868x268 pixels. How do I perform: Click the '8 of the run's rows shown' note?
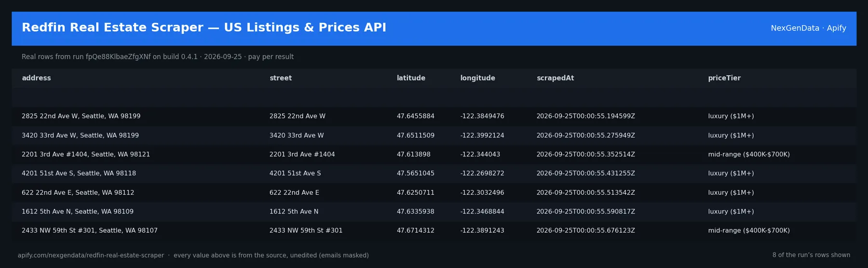point(811,255)
